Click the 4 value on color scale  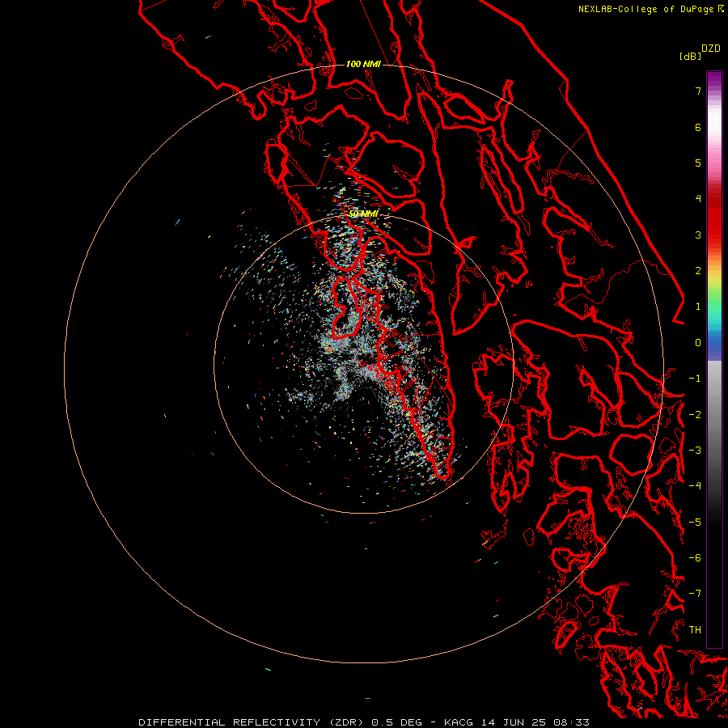pyautogui.click(x=698, y=199)
